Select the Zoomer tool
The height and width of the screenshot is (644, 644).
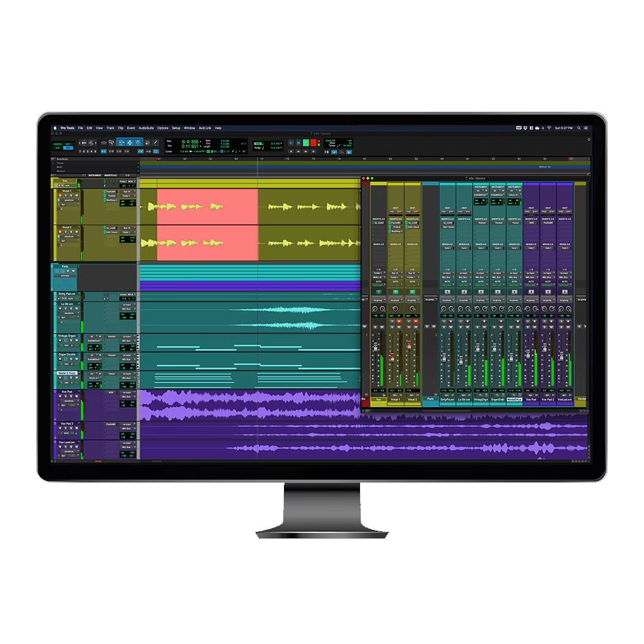click(111, 142)
